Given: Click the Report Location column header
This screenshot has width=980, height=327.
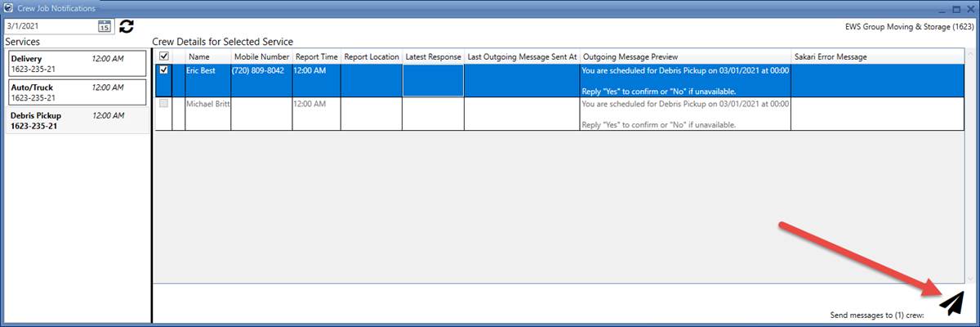Looking at the screenshot, I should (372, 56).
